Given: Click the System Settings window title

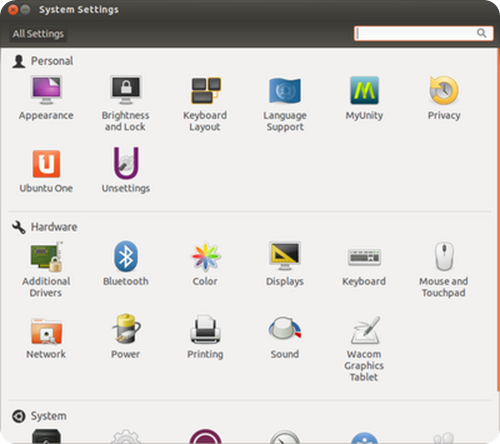Looking at the screenshot, I should pyautogui.click(x=79, y=10).
